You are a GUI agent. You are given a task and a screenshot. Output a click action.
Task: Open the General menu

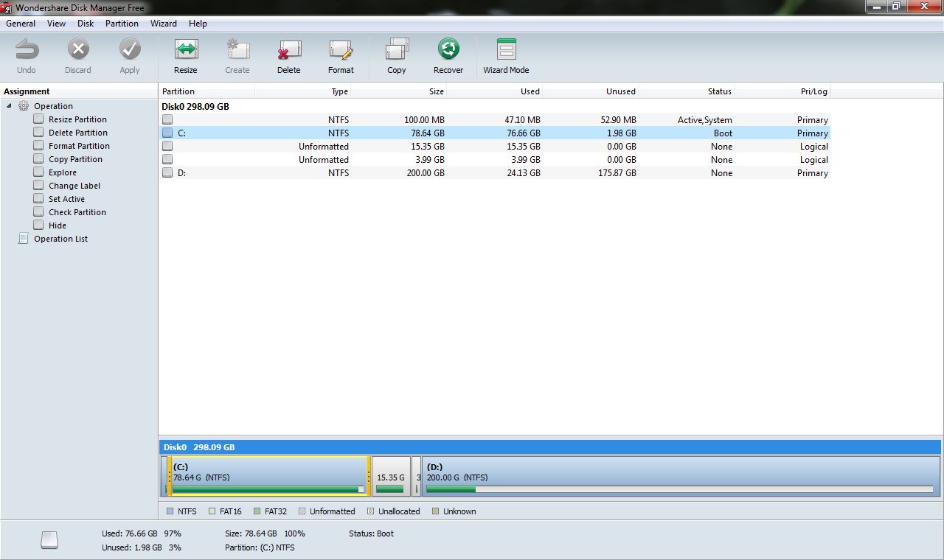(21, 24)
